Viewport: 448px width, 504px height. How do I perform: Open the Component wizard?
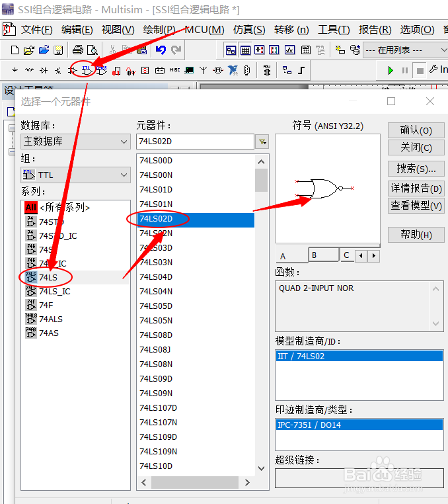(340, 50)
